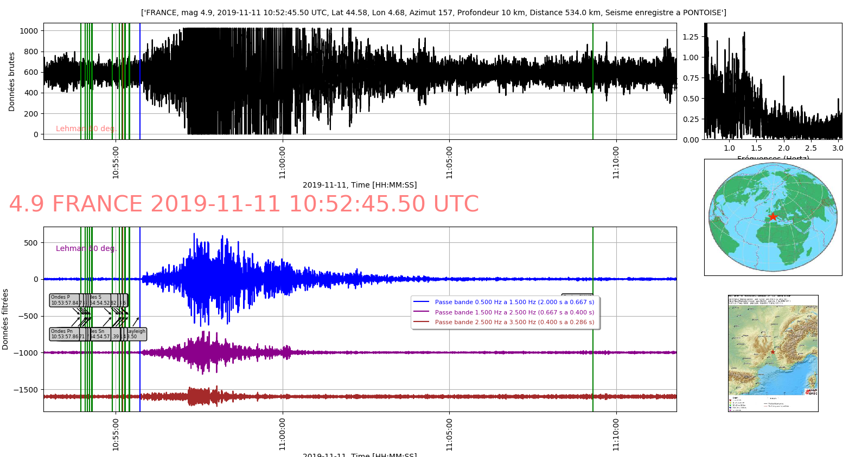Viewport: 868px width, 457px height.
Task: Click the 'Passe bande 1.500 Hz a 2.500 Hz' legend entry
Action: 514,312
